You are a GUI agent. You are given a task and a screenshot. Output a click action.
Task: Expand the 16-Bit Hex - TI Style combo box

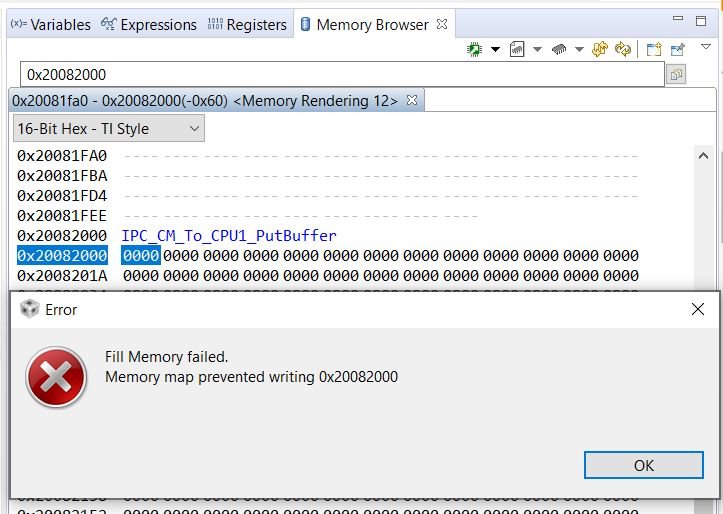[x=109, y=128]
